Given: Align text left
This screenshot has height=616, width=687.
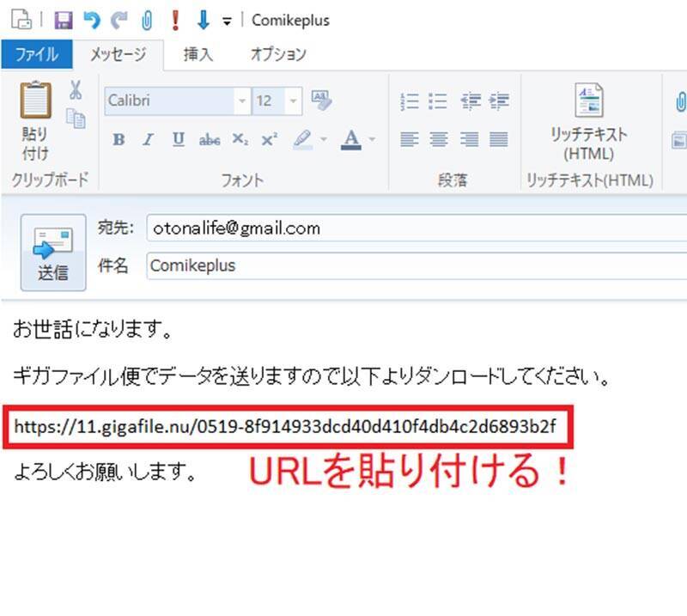Looking at the screenshot, I should tap(410, 139).
